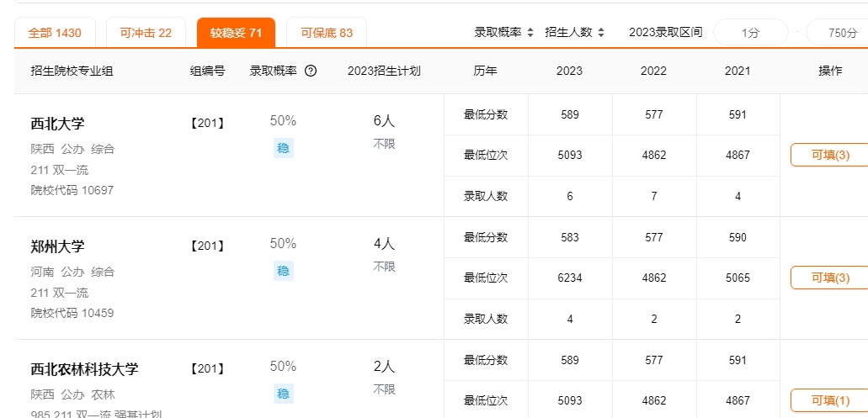Screen dimensions: 868x418
Task: Click the 操作 column header
Action: click(x=830, y=71)
